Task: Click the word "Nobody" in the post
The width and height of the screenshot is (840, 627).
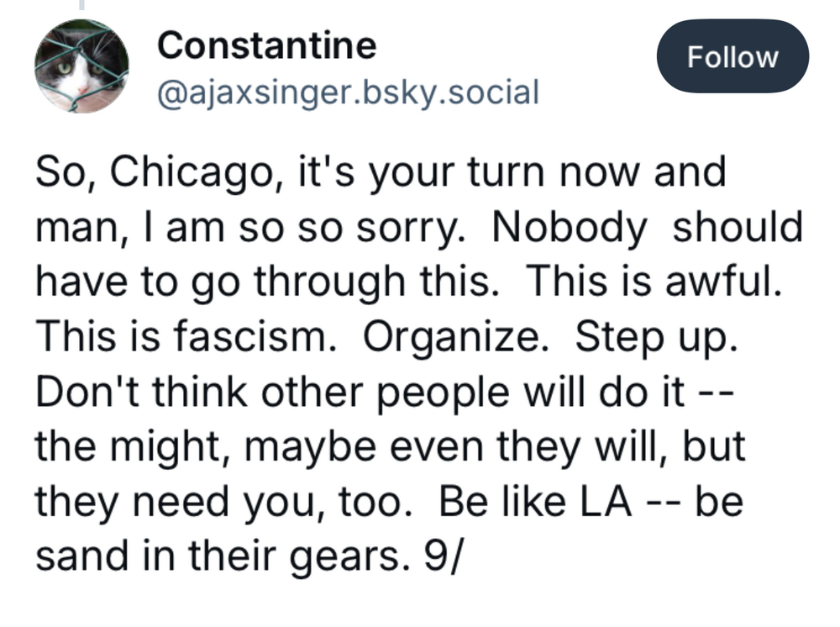Action: tap(570, 227)
